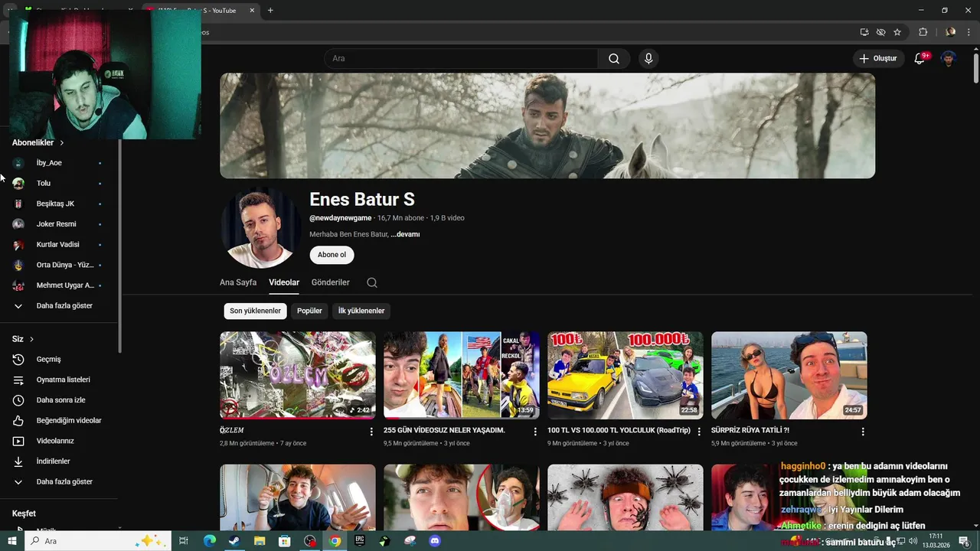Expand the Abonelikler section chevron
980x551 pixels.
click(x=62, y=143)
